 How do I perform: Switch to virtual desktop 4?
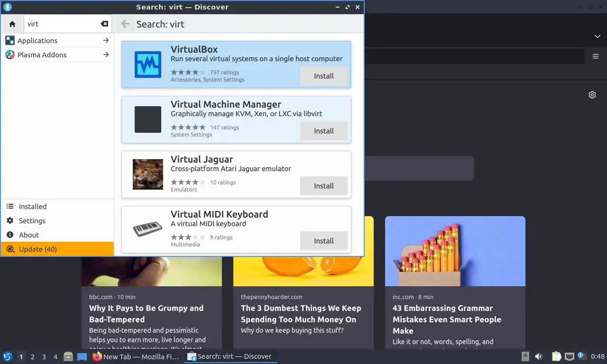55,357
